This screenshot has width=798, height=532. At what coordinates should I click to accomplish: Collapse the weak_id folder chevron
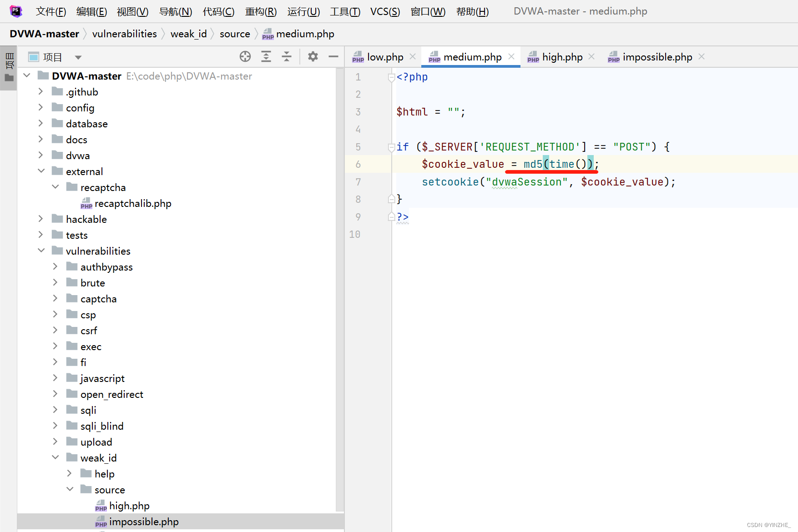click(56, 457)
